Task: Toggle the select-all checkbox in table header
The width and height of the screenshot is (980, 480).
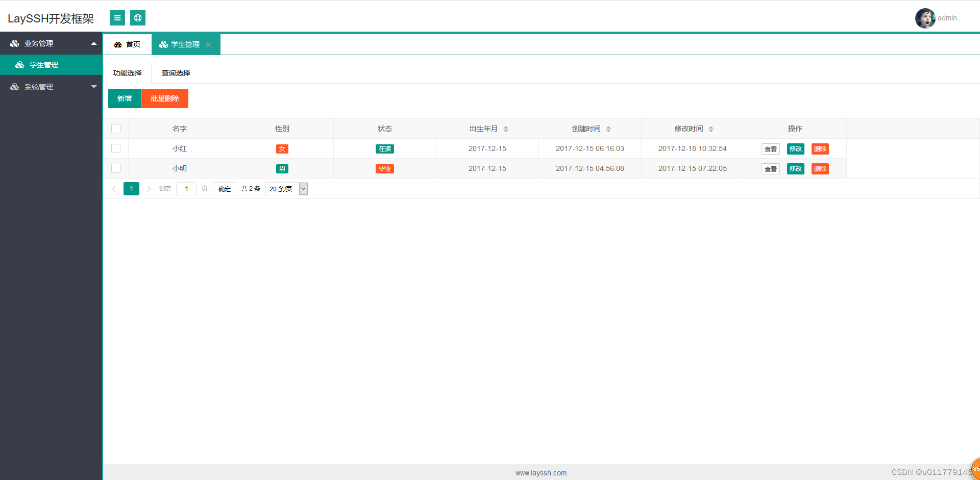Action: pos(116,129)
